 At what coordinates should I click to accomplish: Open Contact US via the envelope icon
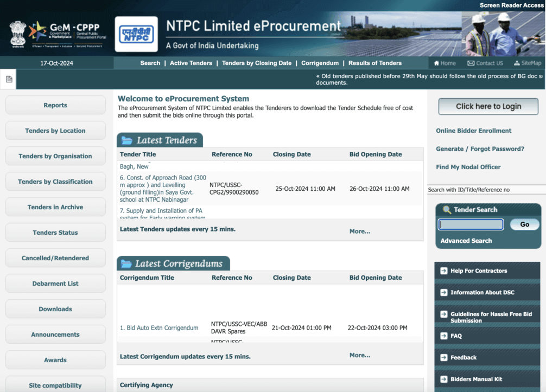tap(471, 63)
